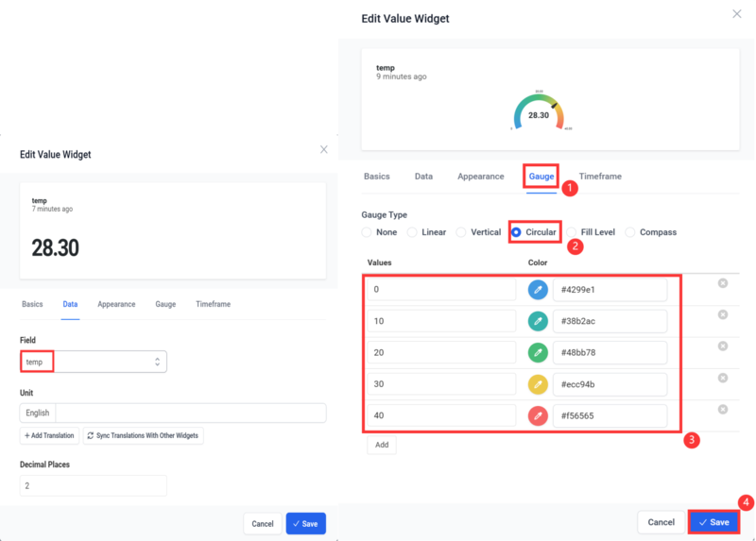Click Cancel in the right dialog
This screenshot has width=756, height=541.
coord(661,522)
